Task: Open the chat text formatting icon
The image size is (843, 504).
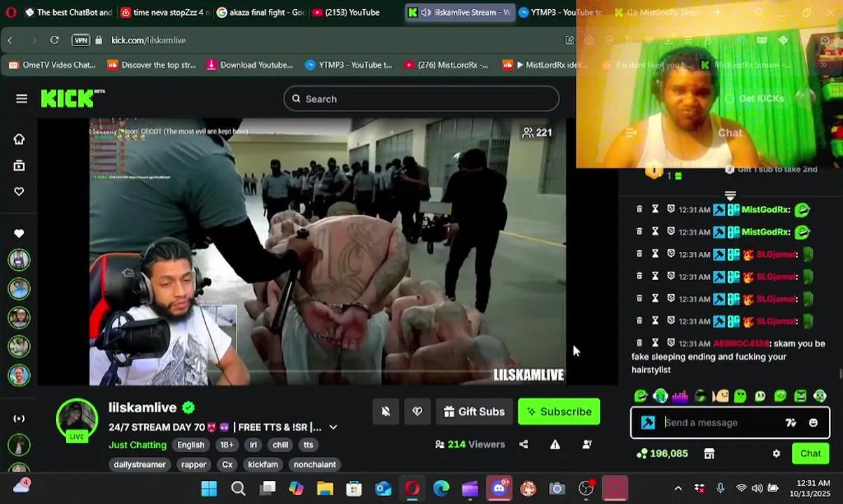Action: click(790, 423)
